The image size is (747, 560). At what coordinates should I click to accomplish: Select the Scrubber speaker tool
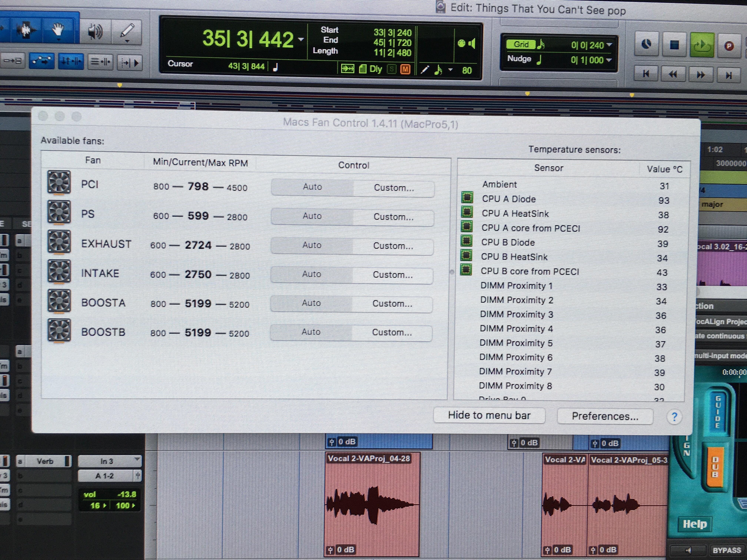pos(95,32)
